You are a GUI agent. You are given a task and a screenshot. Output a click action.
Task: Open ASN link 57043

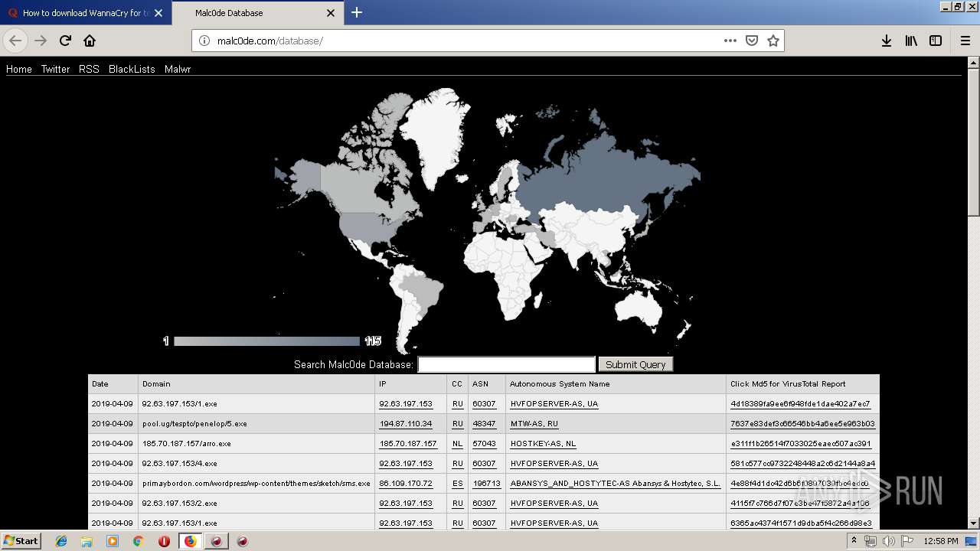pyautogui.click(x=484, y=443)
